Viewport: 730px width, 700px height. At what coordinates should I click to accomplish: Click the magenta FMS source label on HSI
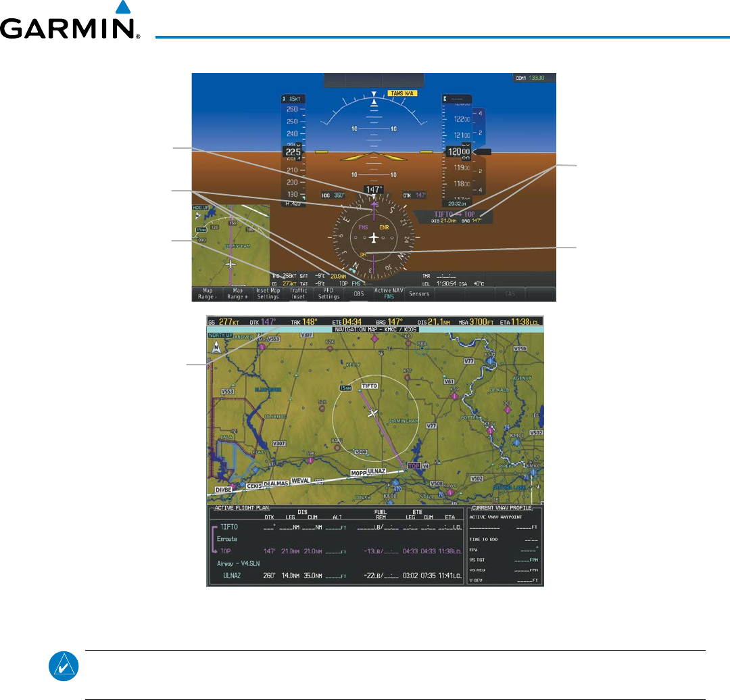[x=363, y=227]
